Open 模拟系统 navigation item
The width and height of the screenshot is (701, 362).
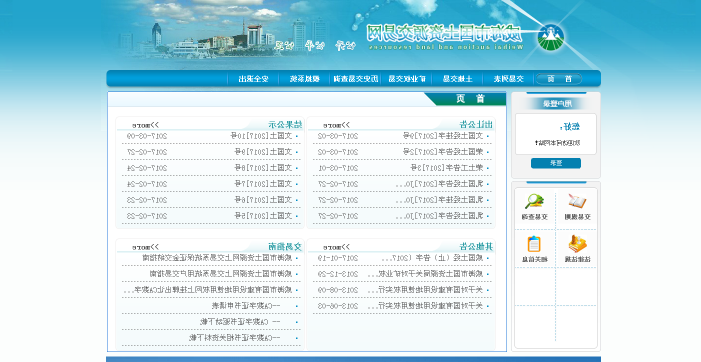point(304,79)
